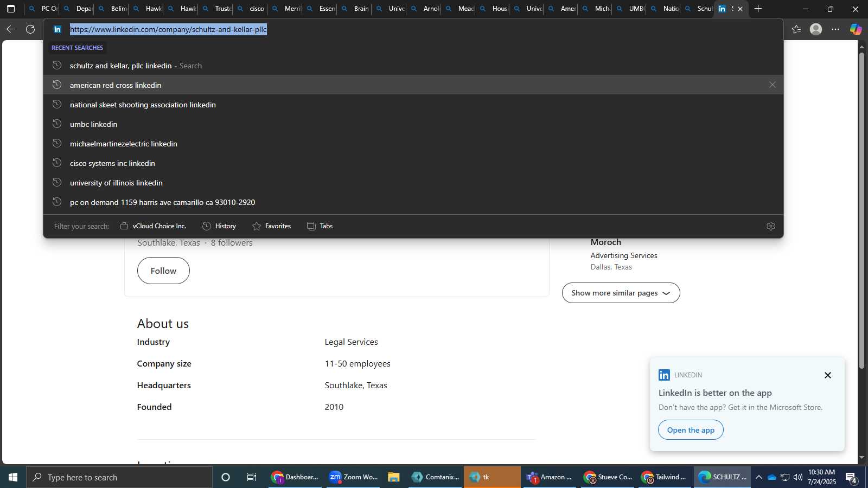This screenshot has height=488, width=868.
Task: Choose american red cross linkedin suggestion
Action: [x=413, y=85]
